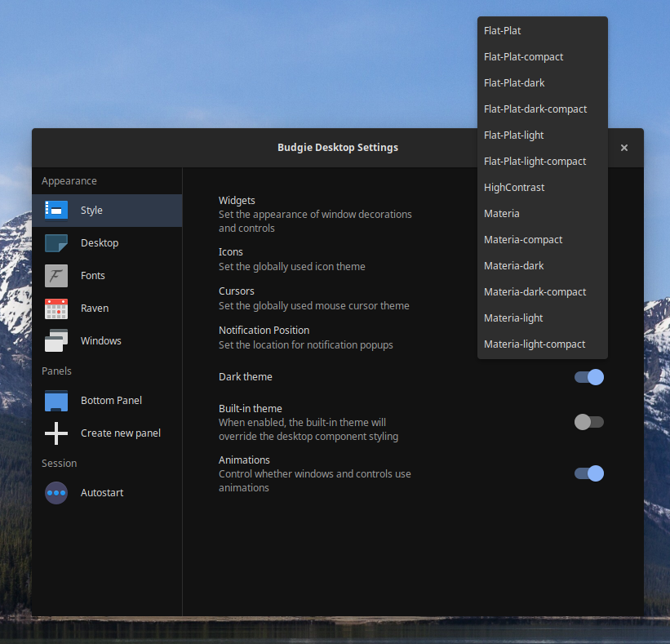
Task: Close the Budgie Desktop Settings window
Action: (624, 148)
